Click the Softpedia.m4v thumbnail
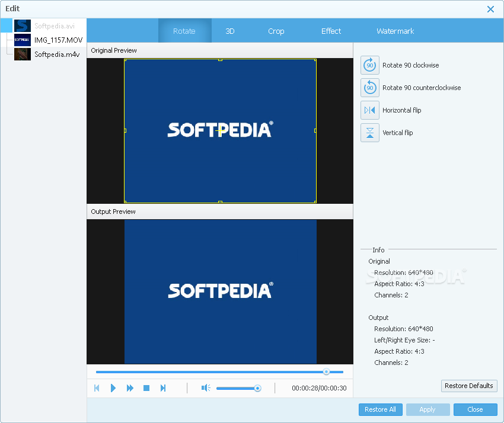Screen dimensions: 504x423 point(23,54)
